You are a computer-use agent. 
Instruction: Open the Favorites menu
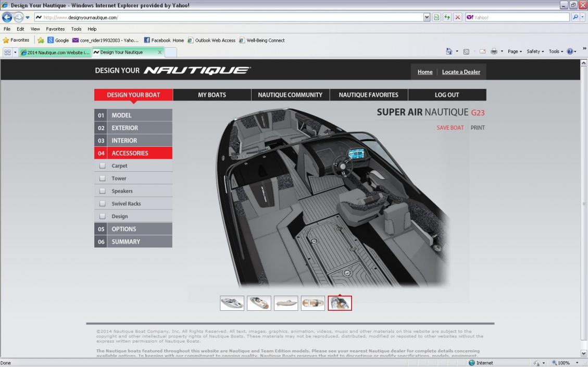pos(55,29)
